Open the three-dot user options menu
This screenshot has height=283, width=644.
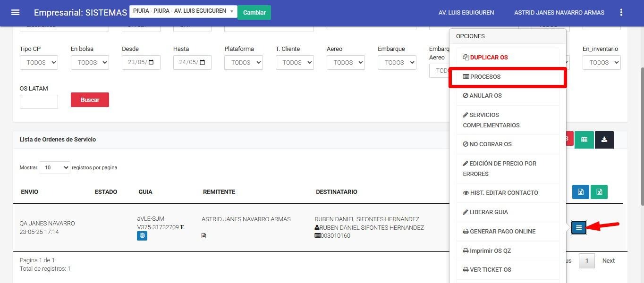(x=621, y=13)
